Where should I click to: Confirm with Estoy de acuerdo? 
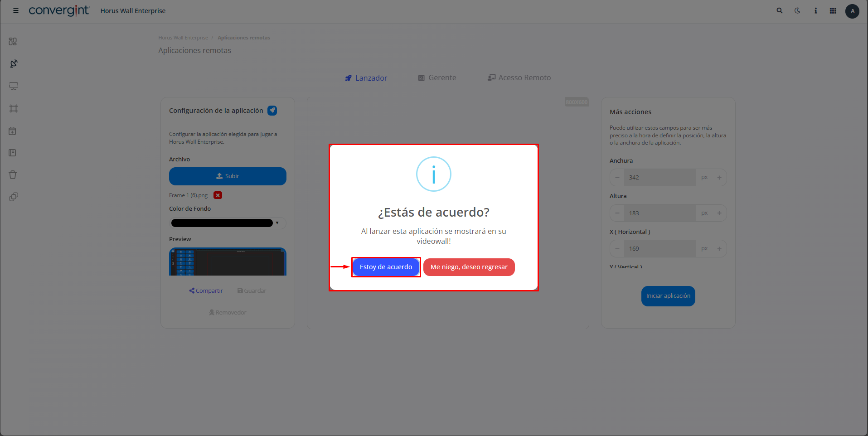point(386,267)
